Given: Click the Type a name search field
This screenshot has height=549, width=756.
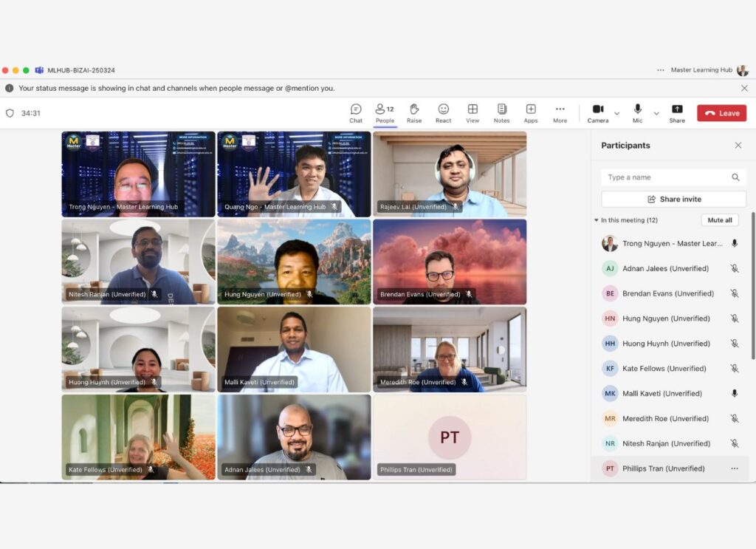Looking at the screenshot, I should 673,177.
